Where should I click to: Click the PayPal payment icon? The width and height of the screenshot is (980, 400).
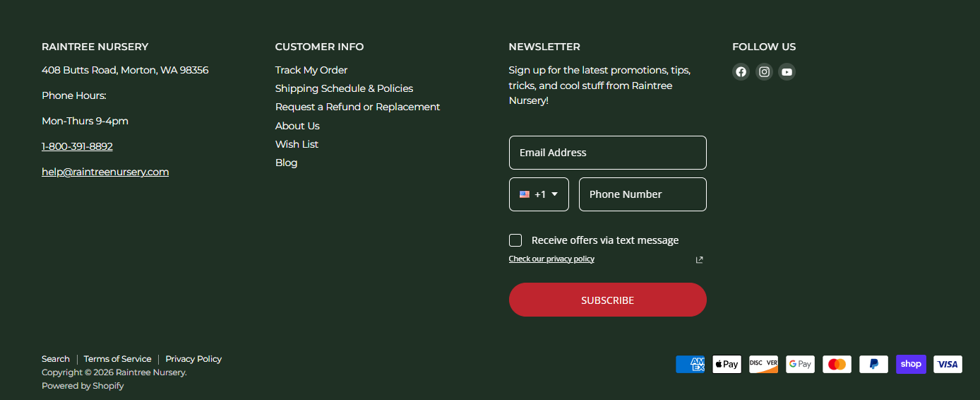[873, 364]
